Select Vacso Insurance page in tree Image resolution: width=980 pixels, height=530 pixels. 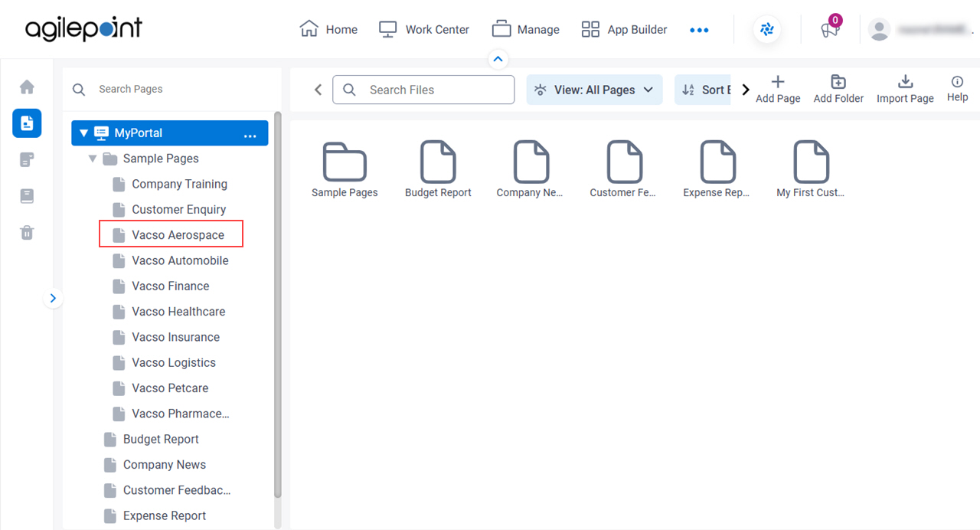point(166,337)
